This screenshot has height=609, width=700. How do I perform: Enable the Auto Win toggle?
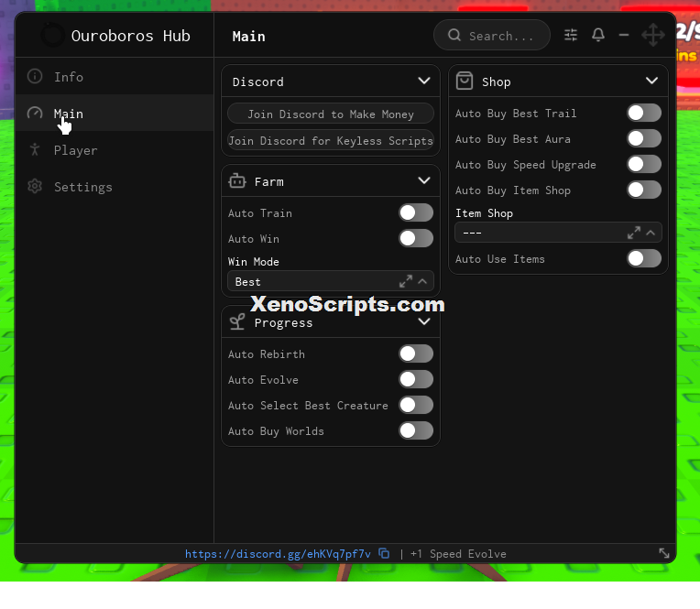(416, 238)
